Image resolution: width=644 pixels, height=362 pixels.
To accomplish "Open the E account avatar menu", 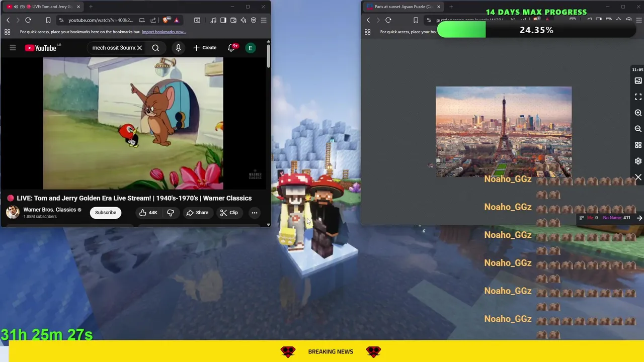I will [x=250, y=48].
